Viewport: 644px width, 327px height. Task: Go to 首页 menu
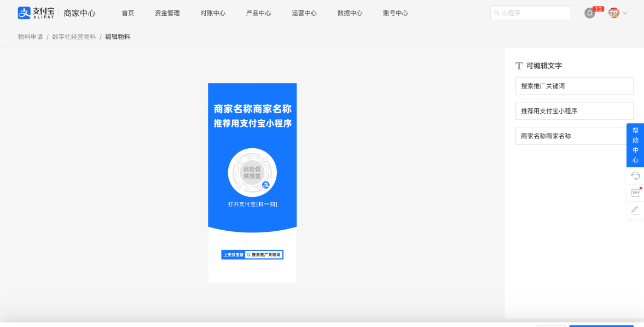(x=127, y=13)
